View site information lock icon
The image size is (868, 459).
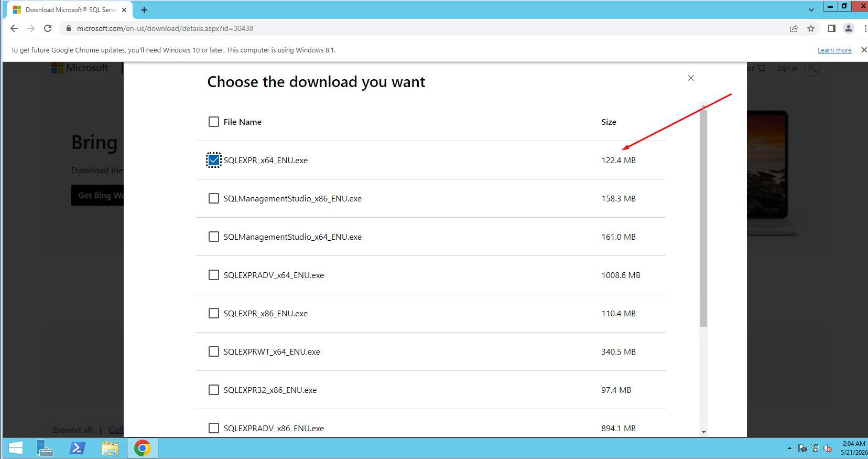point(68,28)
